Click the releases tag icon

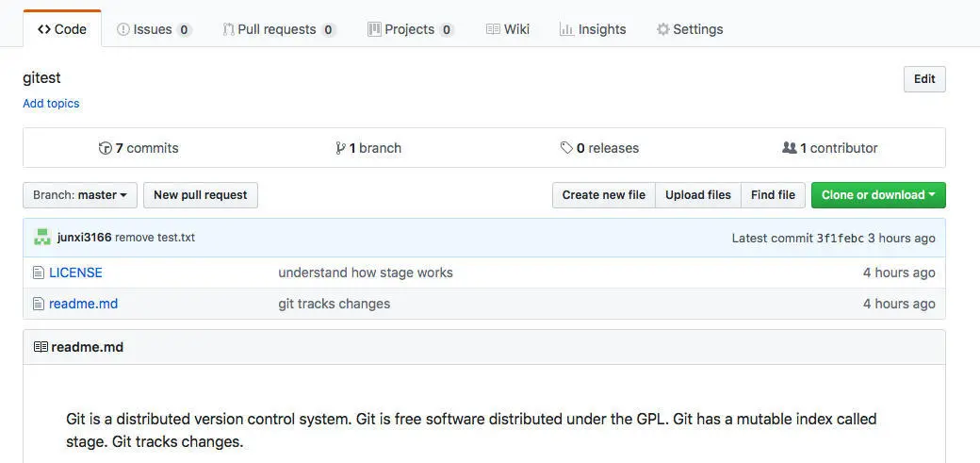click(x=566, y=148)
